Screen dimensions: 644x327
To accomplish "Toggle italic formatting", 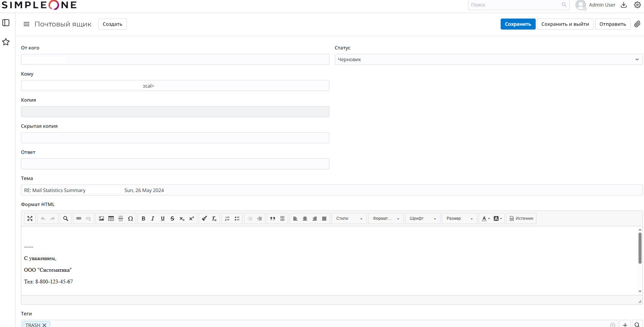I will 153,218.
